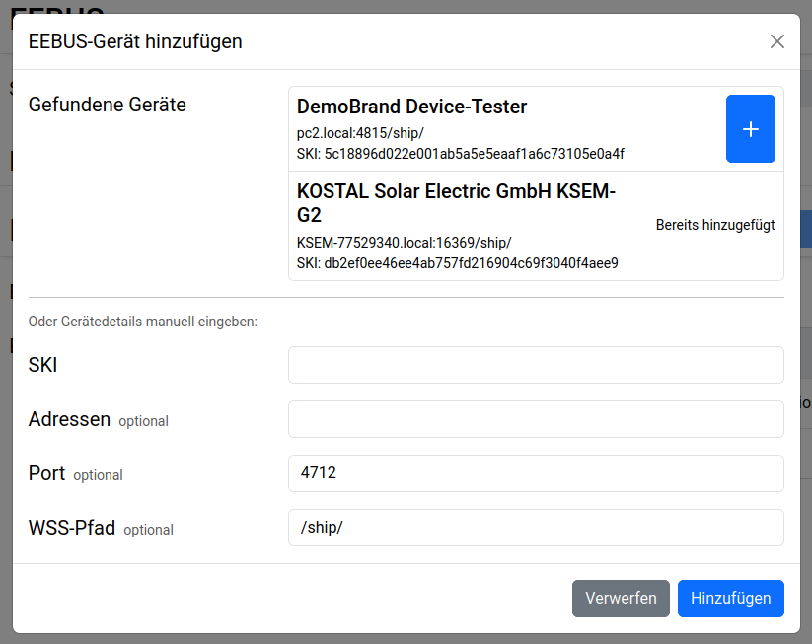812x644 pixels.
Task: Click the pc2.local:4815/ship/ address
Action: (360, 133)
